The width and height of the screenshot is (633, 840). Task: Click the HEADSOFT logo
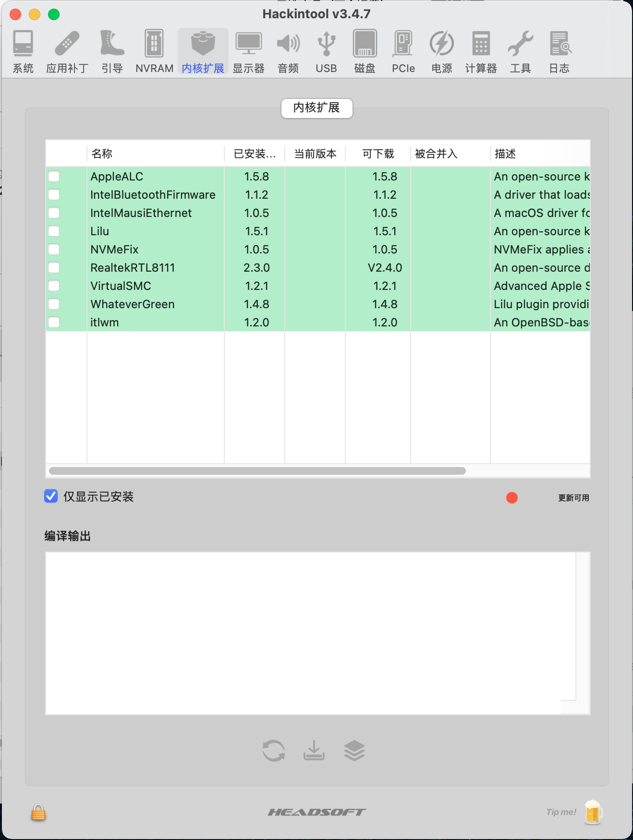click(316, 812)
